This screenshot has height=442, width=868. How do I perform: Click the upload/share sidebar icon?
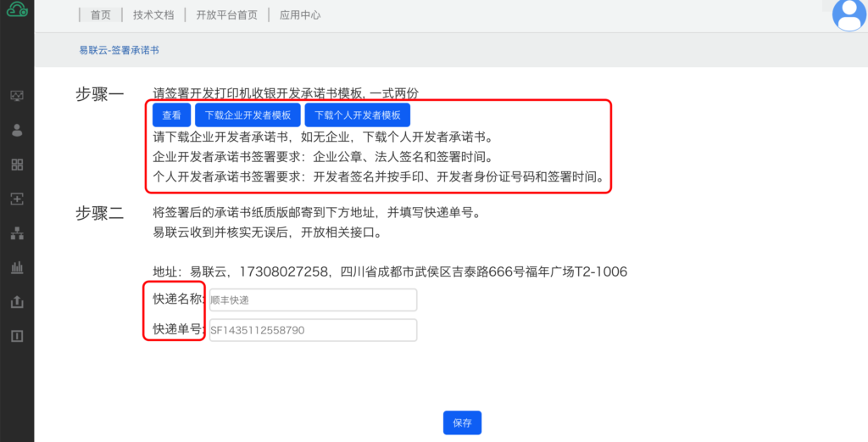17,302
